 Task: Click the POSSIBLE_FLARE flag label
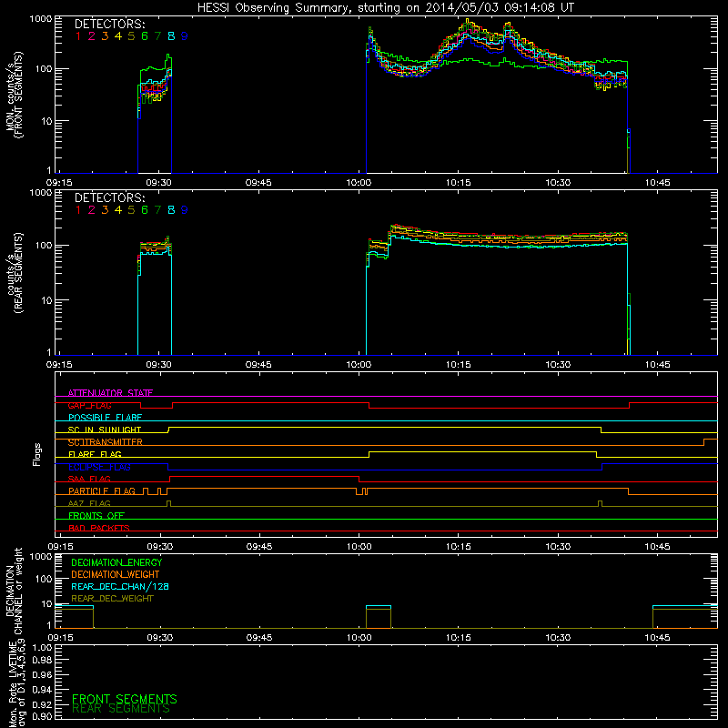(105, 418)
